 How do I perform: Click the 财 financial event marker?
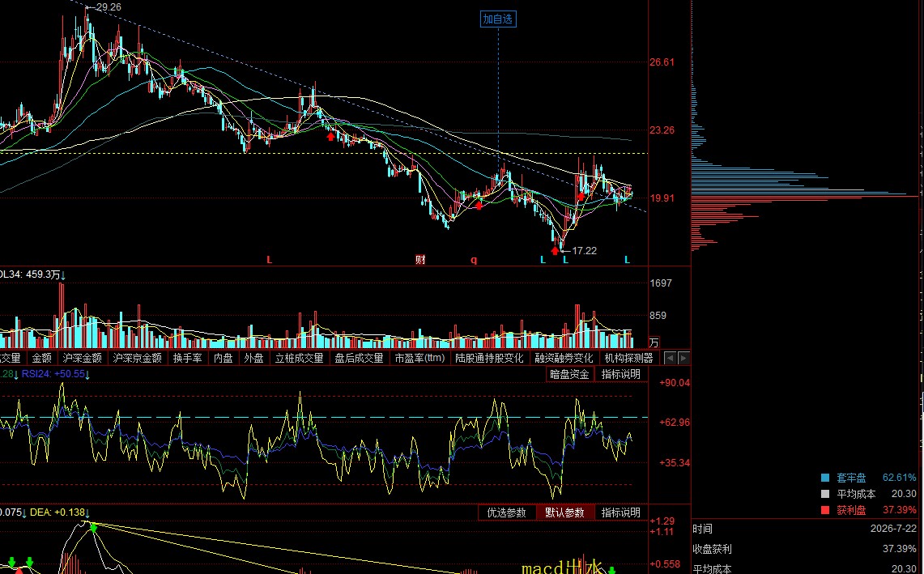click(420, 259)
